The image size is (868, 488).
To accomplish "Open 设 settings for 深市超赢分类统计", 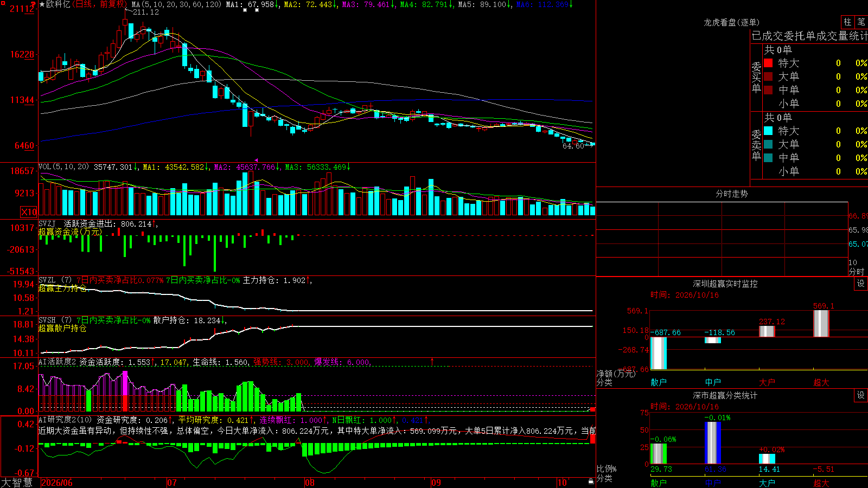I will [x=861, y=395].
